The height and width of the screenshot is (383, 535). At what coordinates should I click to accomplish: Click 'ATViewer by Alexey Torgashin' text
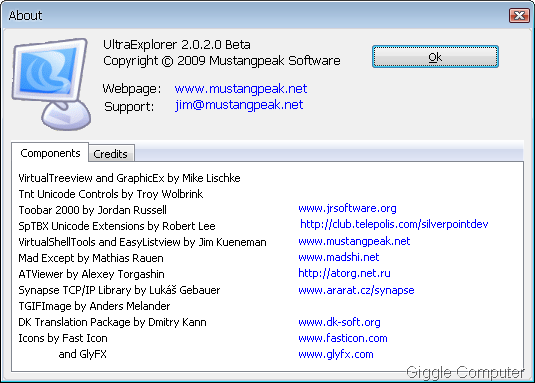(91, 274)
